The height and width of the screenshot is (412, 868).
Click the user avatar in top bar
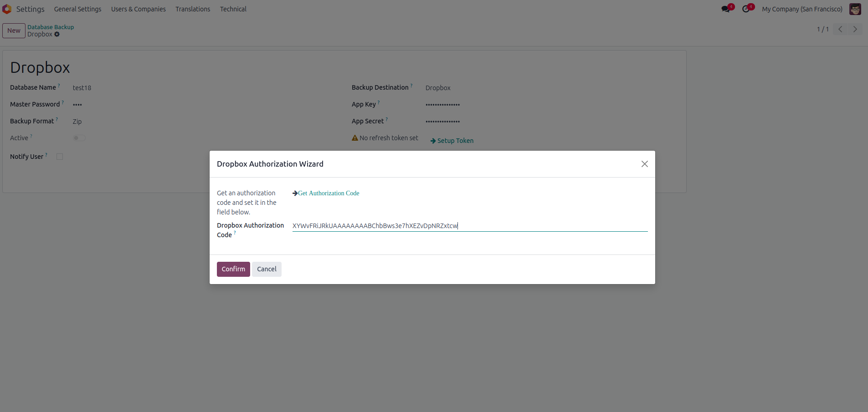pos(855,9)
